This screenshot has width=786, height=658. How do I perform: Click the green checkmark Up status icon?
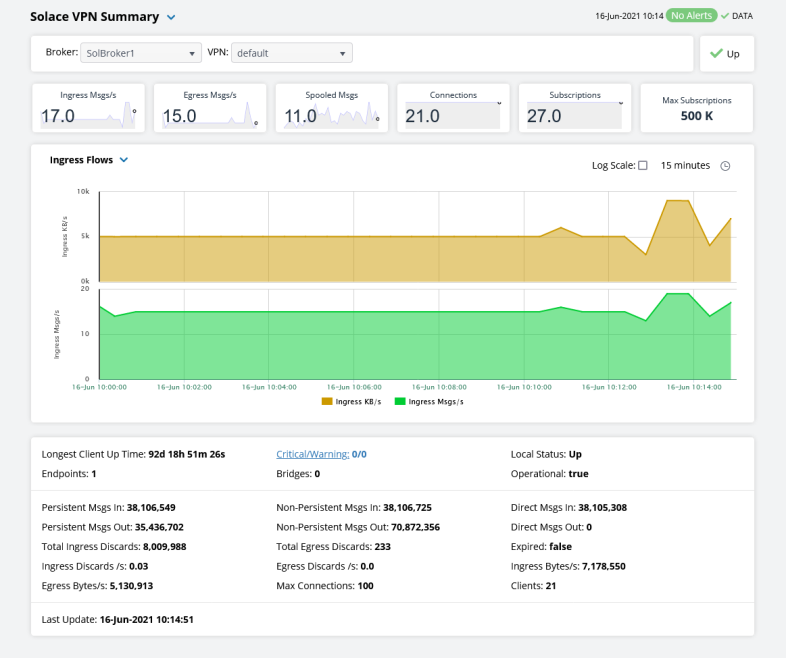pyautogui.click(x=716, y=53)
